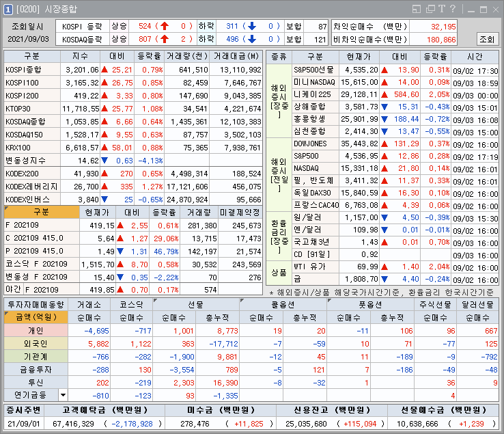Screen dimensions: 504x434
Task: Click the 2021/09/03 inquiry date field
Action: tap(27, 39)
